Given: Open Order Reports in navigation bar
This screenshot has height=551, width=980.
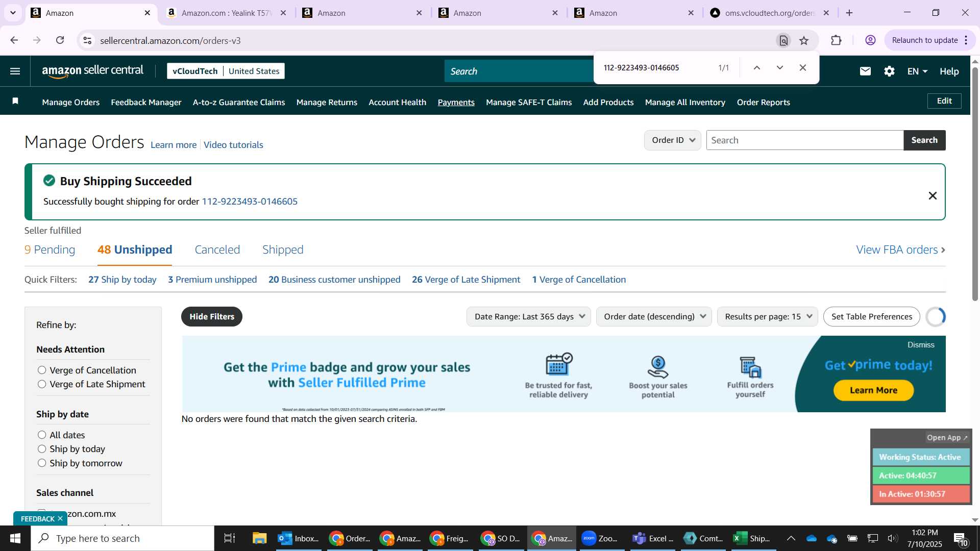Looking at the screenshot, I should [x=763, y=102].
